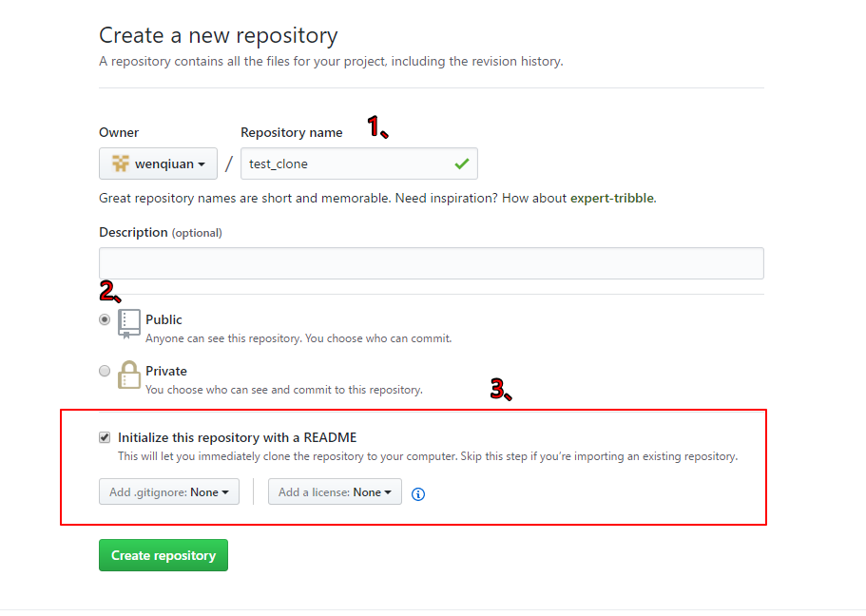Viewport: 866px width, 616px height.
Task: Click into the empty Description text field
Action: (431, 263)
